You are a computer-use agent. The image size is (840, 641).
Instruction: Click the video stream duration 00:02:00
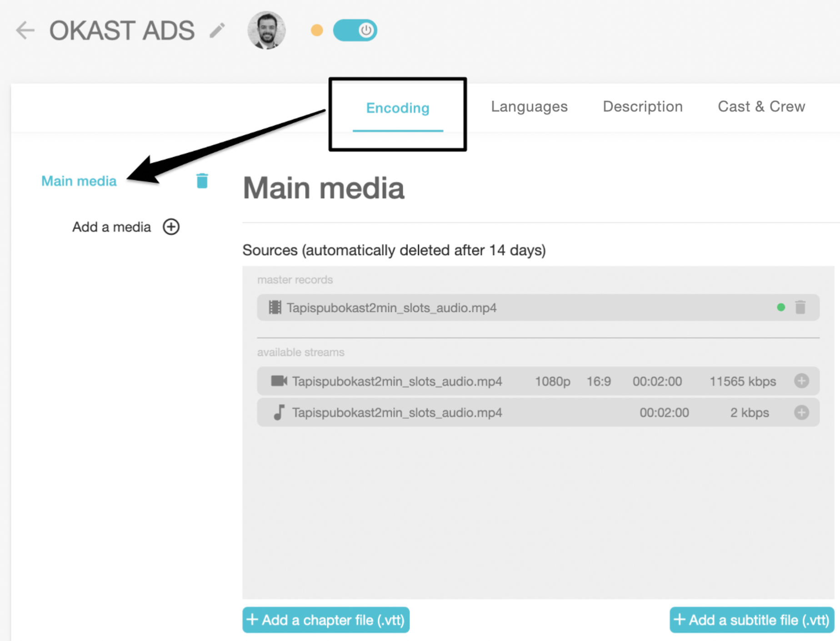click(657, 381)
